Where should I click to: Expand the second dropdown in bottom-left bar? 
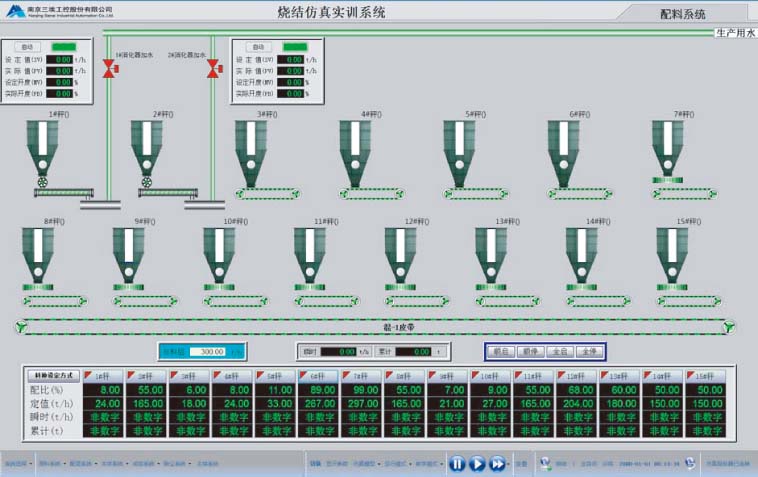(50, 464)
